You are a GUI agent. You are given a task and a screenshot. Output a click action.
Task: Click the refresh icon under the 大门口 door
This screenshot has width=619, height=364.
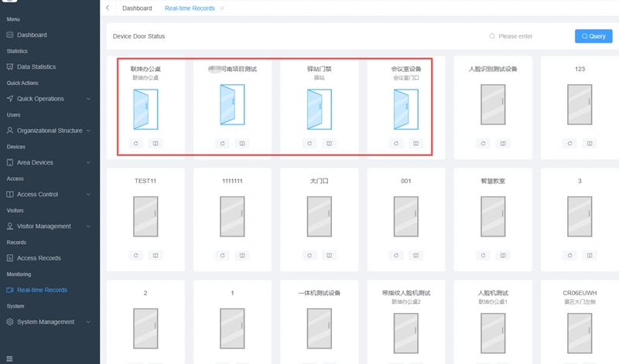pyautogui.click(x=309, y=255)
